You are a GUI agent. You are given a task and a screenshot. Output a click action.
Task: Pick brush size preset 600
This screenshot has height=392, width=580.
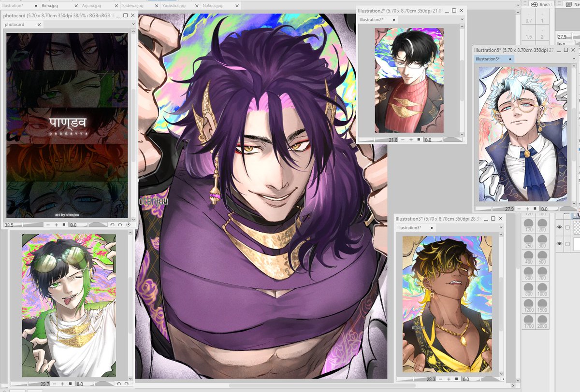pos(528,273)
